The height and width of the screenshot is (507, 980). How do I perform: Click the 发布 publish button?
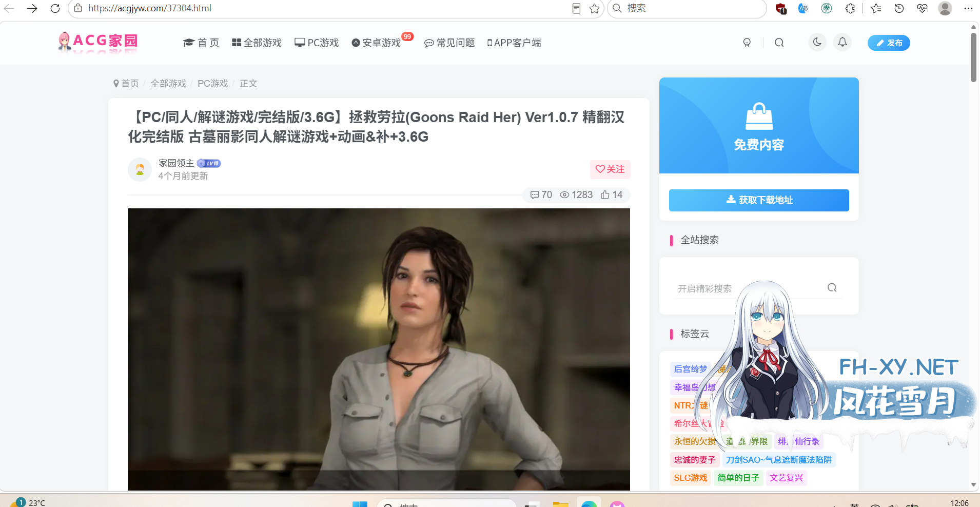889,43
